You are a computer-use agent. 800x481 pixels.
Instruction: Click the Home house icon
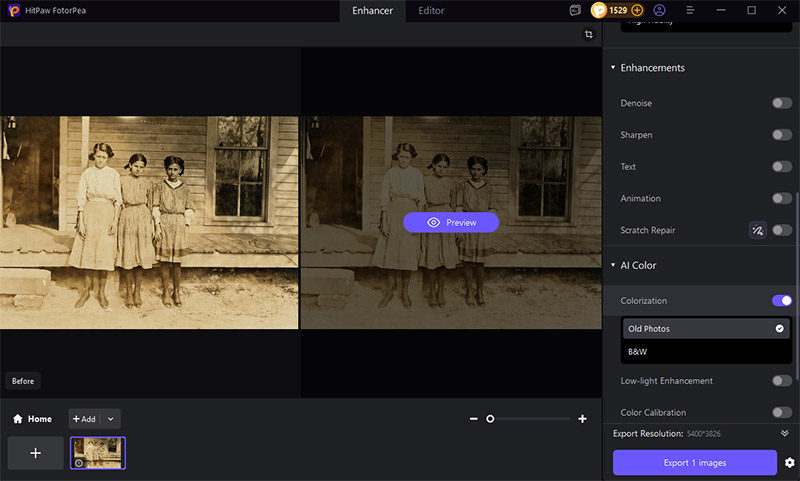coord(18,419)
